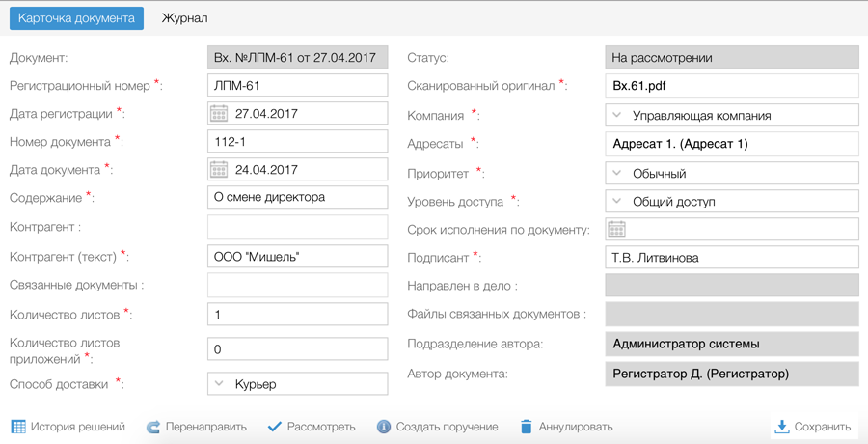Switch to the Журнал tab

coord(184,18)
